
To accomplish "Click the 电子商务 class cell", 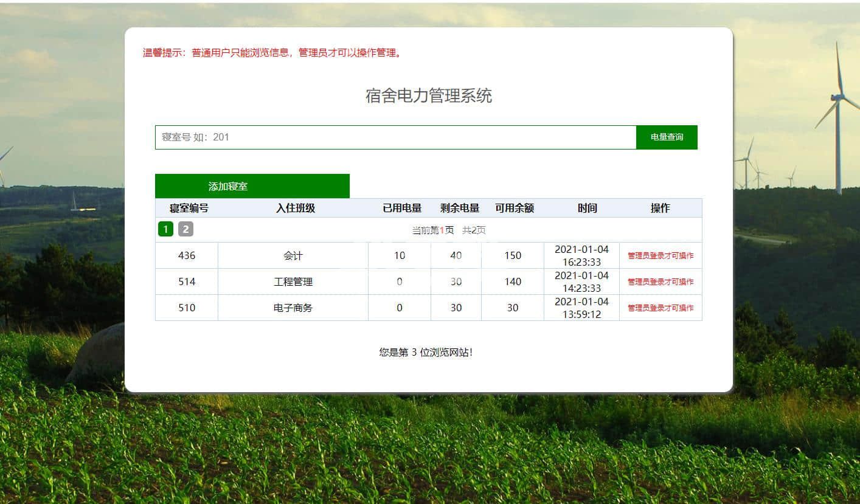I will point(293,308).
